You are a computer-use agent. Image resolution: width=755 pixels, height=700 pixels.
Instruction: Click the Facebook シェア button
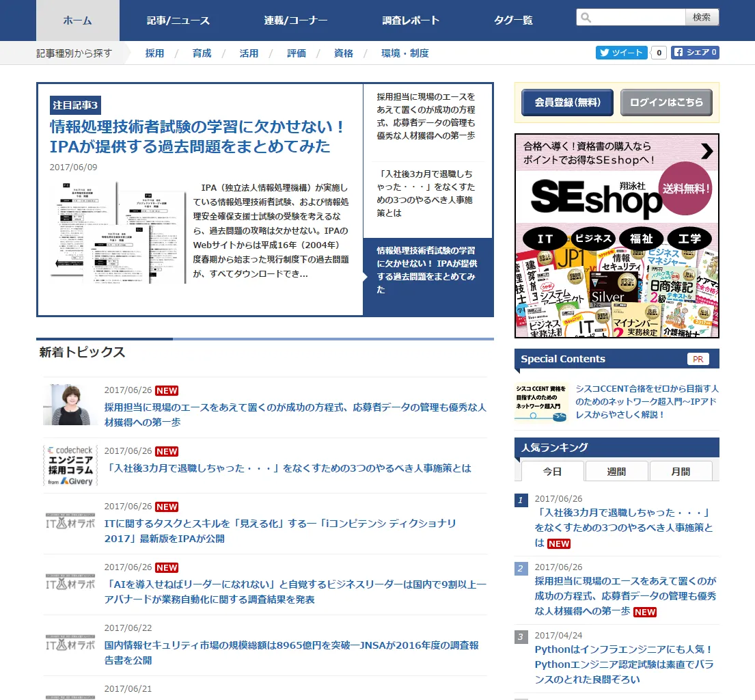[x=695, y=53]
